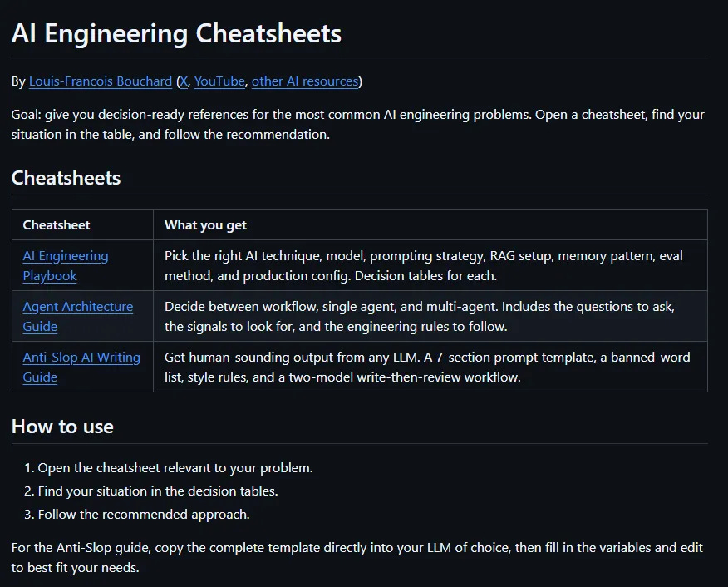This screenshot has height=587, width=728.
Task: Click the 'Cheatsheets' section heading
Action: click(66, 178)
